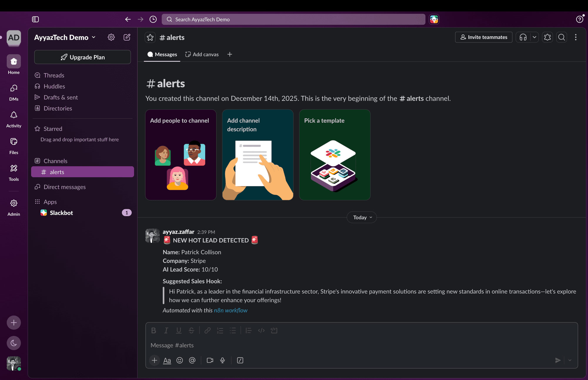Toggle bold formatting
This screenshot has height=380, width=588.
[x=153, y=331]
